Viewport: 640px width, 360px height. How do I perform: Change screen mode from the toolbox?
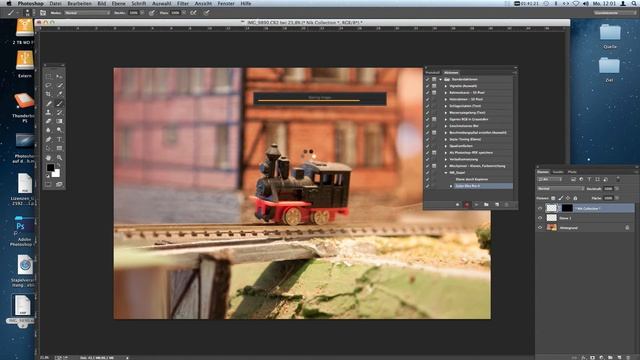[x=60, y=184]
